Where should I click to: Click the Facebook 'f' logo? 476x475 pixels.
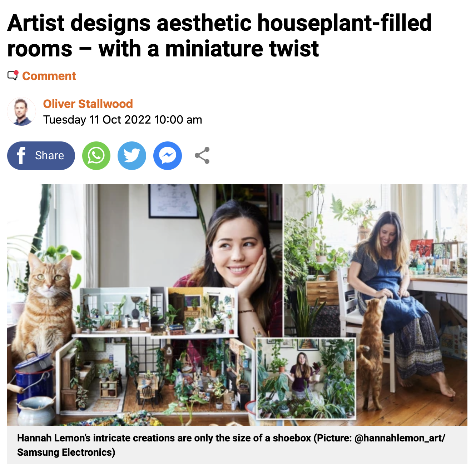coord(21,156)
